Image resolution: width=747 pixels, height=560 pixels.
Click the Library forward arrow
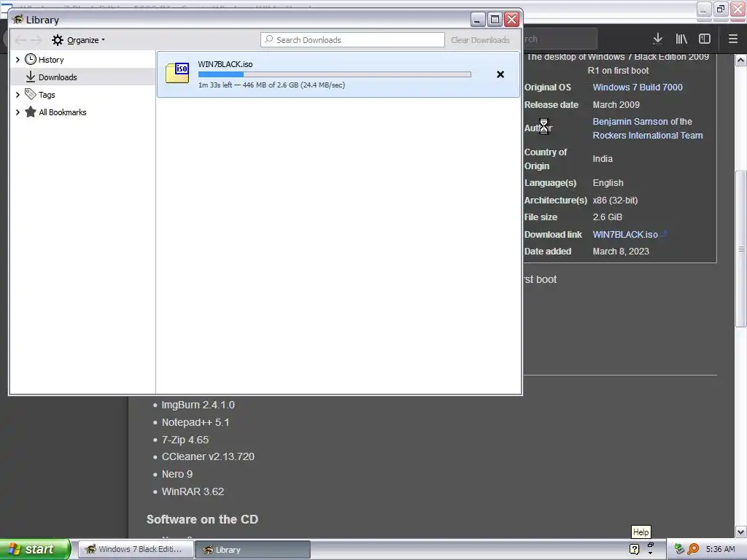pos(36,40)
